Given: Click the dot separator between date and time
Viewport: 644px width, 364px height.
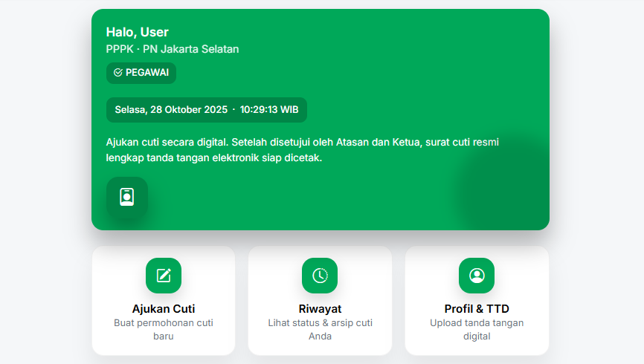Looking at the screenshot, I should tap(234, 110).
